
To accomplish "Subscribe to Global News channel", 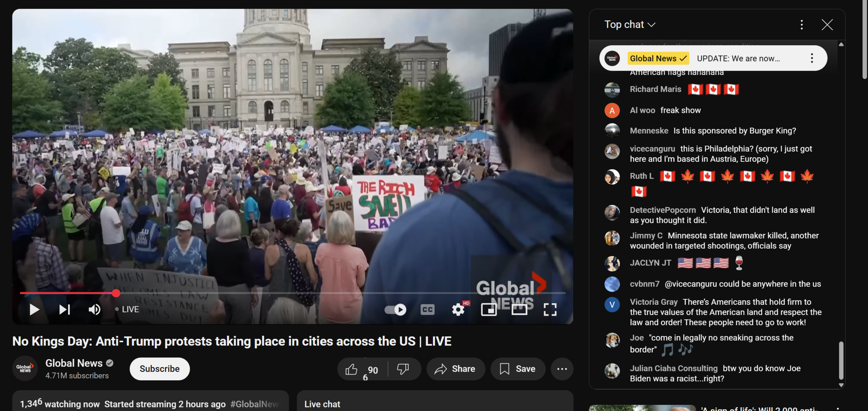I will [x=160, y=369].
